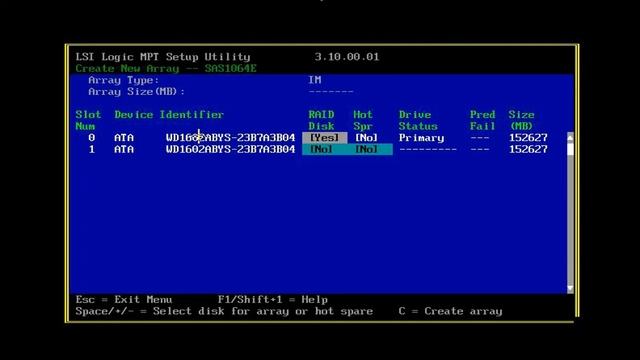Click Space/+/- select disk hint
This screenshot has width=640, height=360.
[224, 311]
